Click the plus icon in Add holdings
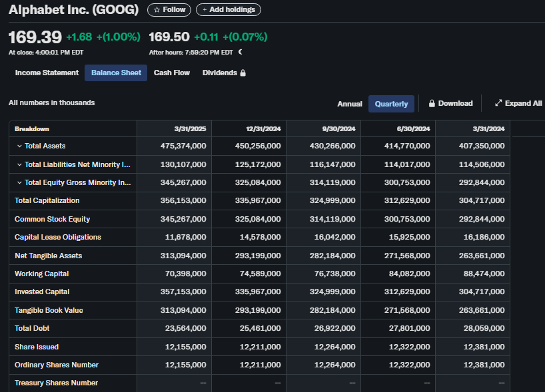Screen dimensions: 545x392 pyautogui.click(x=205, y=10)
